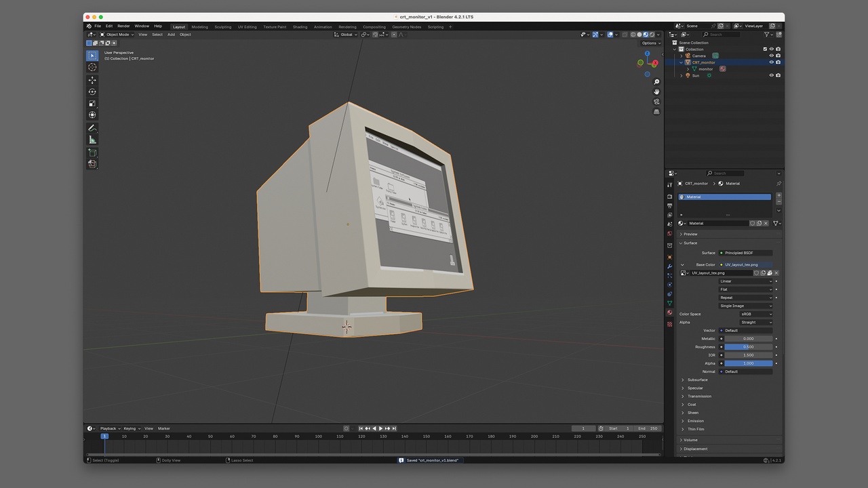
Task: Open the Render menu
Action: click(123, 26)
